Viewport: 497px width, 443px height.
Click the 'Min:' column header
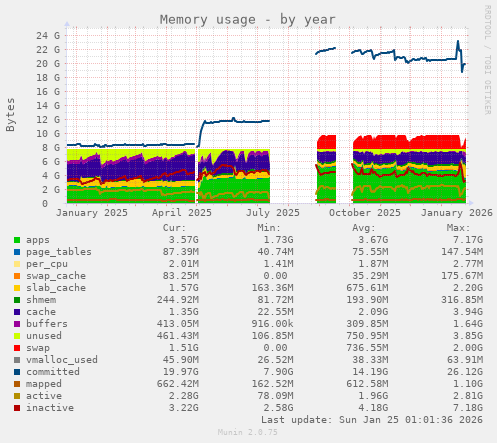[269, 228]
